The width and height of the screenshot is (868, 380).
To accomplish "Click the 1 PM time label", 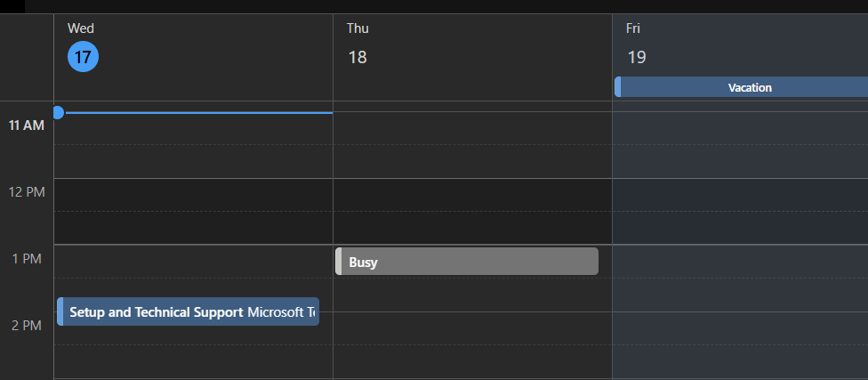I will (27, 259).
